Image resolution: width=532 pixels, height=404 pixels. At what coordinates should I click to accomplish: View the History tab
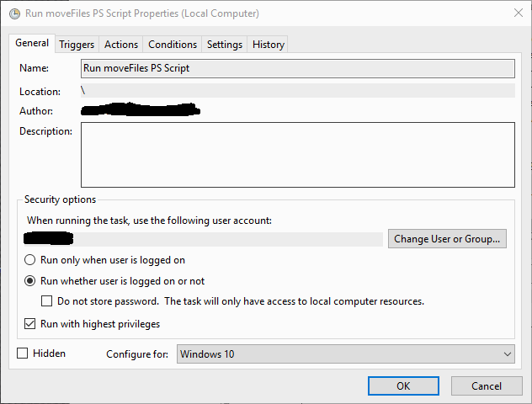click(269, 45)
